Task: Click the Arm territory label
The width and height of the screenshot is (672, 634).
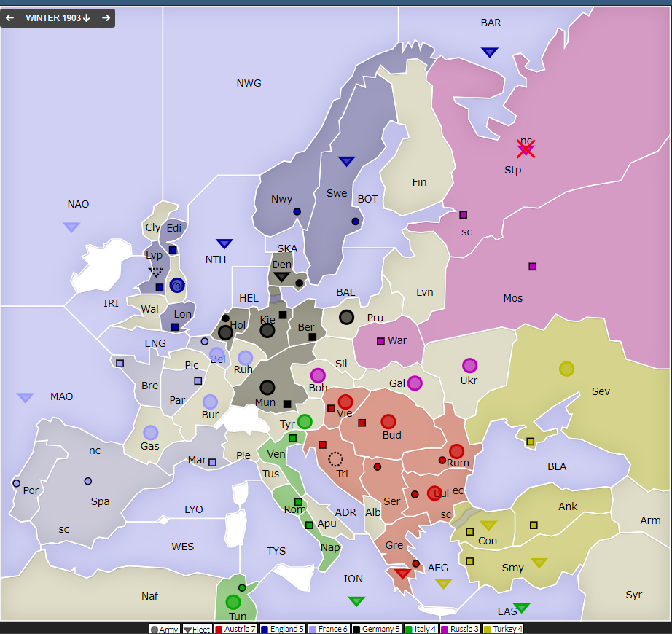Action: [x=650, y=520]
